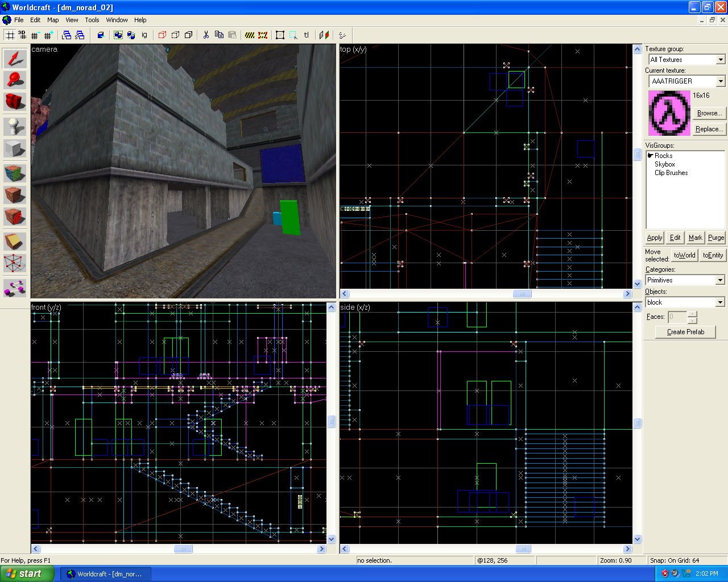Click the Show All VisGroups icon
The height and width of the screenshot is (582, 728).
(188, 35)
